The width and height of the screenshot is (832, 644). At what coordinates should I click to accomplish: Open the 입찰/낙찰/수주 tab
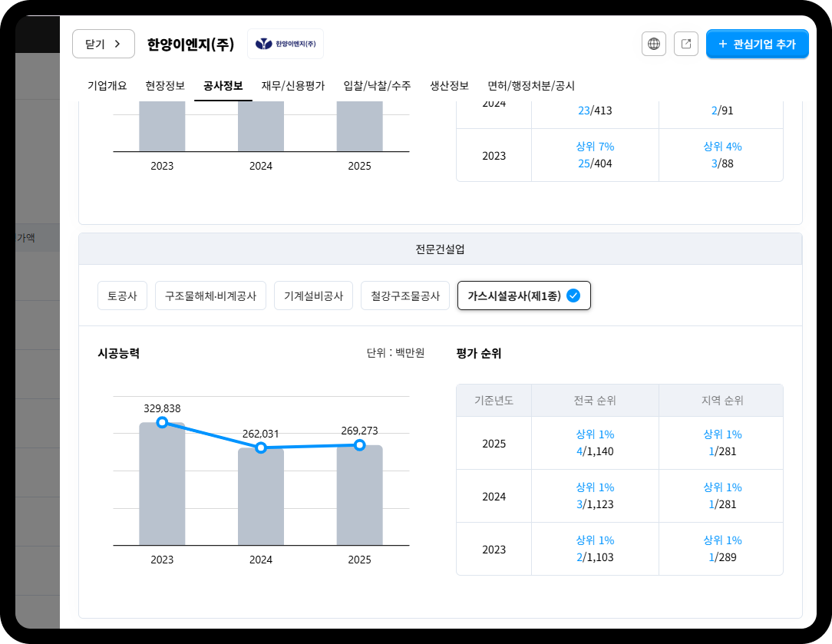click(x=378, y=85)
